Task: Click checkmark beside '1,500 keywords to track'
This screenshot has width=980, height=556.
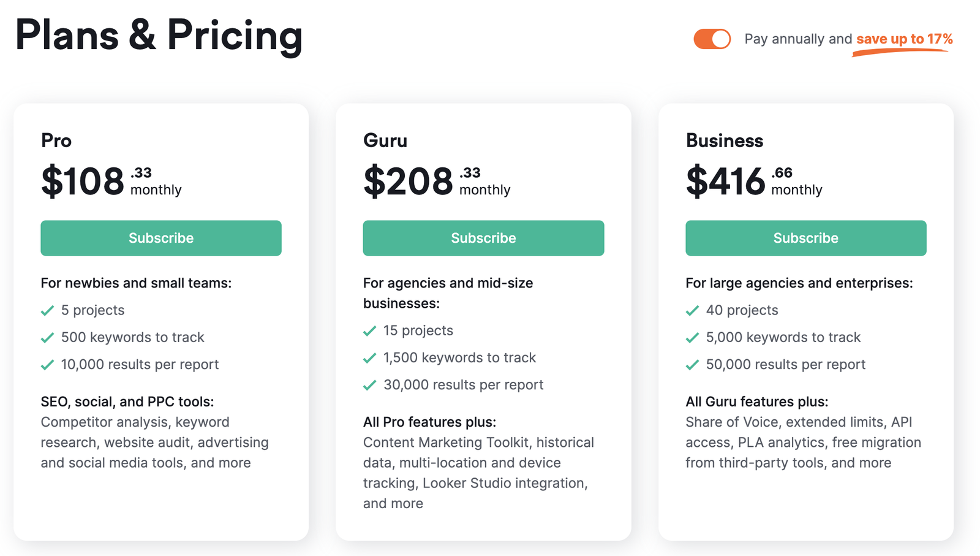Action: (x=369, y=358)
